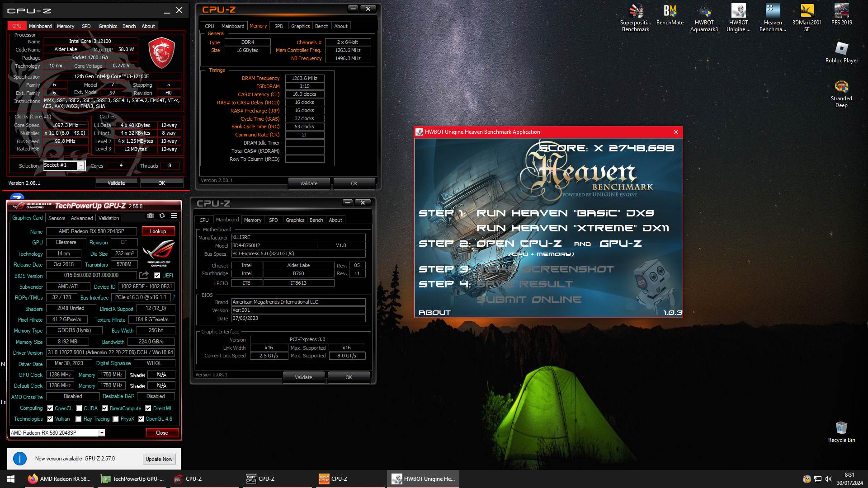Click the Driver Version field in GPU-Z

110,352
